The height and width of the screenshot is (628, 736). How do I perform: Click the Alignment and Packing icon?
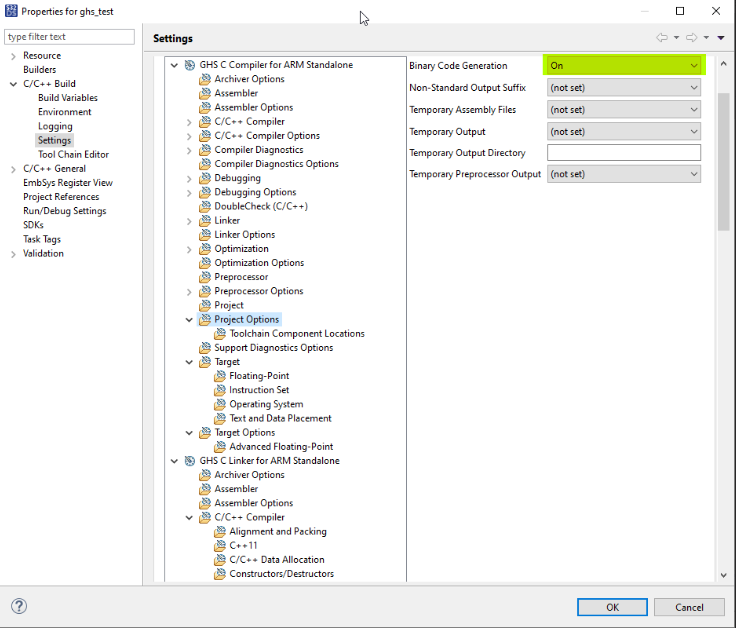click(220, 531)
